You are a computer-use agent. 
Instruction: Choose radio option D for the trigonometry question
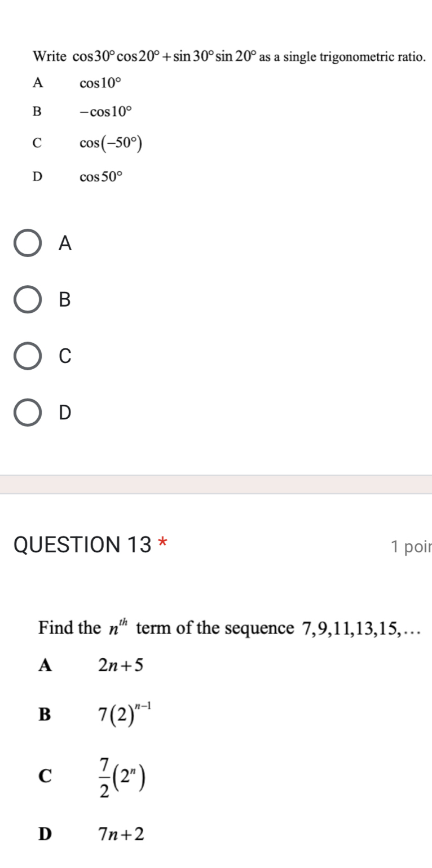point(28,412)
